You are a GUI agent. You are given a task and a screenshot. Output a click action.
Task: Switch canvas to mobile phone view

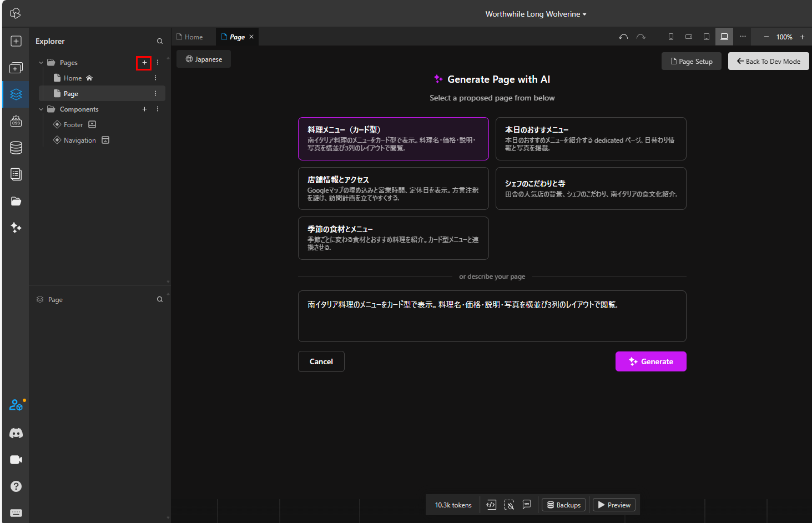click(x=670, y=36)
